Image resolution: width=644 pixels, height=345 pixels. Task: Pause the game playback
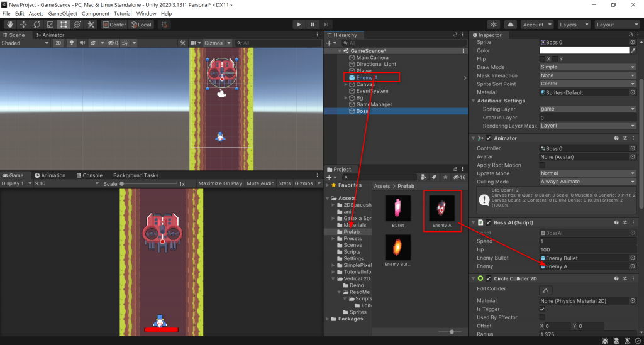coord(313,25)
